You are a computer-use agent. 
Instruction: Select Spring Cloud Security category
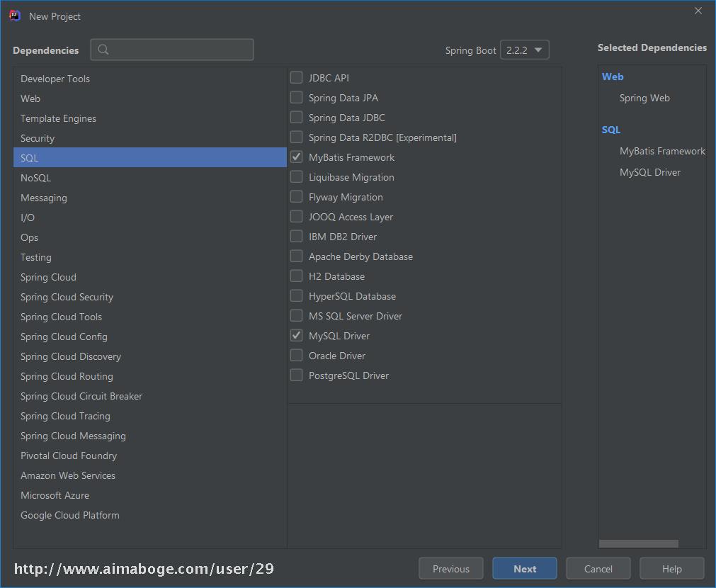(x=150, y=297)
